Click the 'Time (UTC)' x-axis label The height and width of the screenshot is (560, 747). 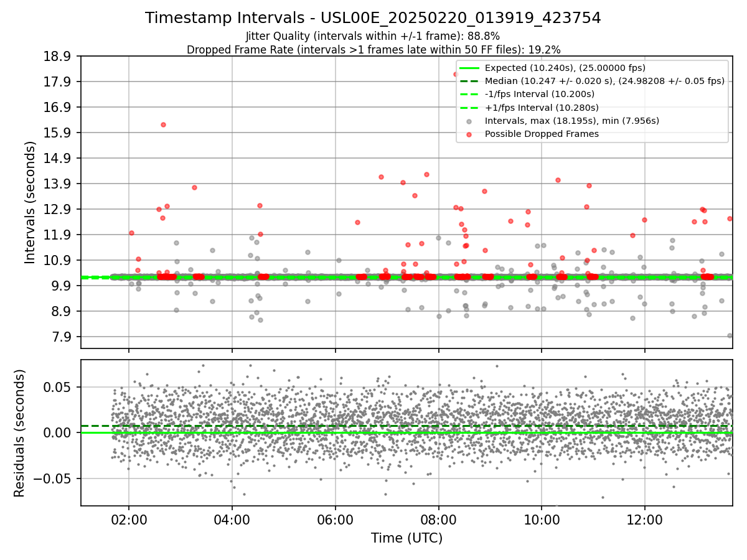(x=406, y=538)
